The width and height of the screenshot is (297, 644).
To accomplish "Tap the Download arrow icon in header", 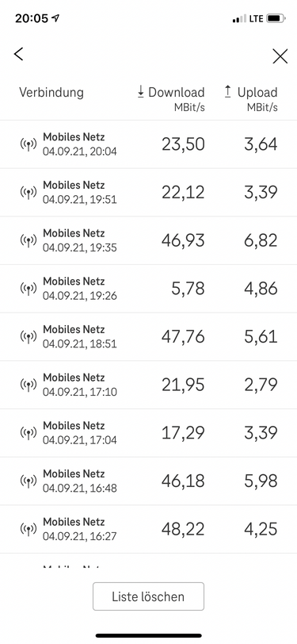I will coord(141,92).
